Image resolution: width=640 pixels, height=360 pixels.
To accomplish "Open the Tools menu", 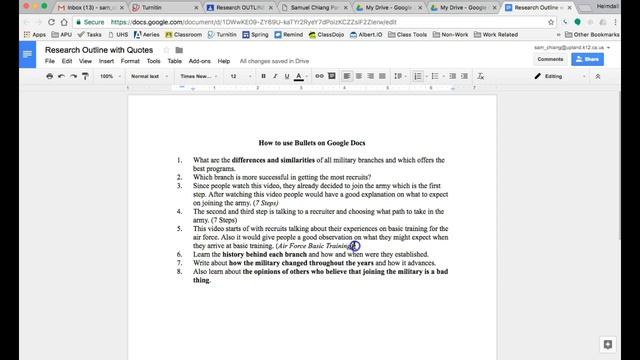I will 153,61.
